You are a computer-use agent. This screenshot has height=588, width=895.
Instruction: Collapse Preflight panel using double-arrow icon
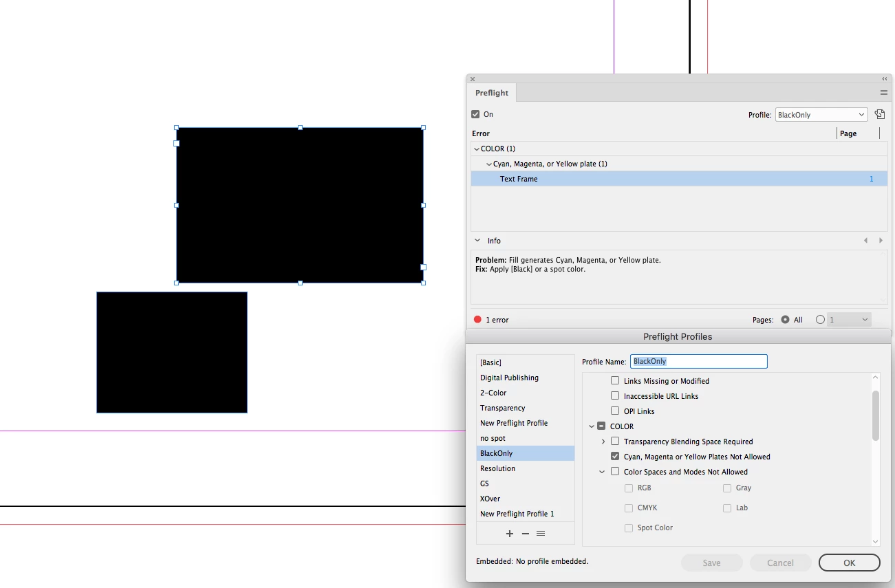885,79
